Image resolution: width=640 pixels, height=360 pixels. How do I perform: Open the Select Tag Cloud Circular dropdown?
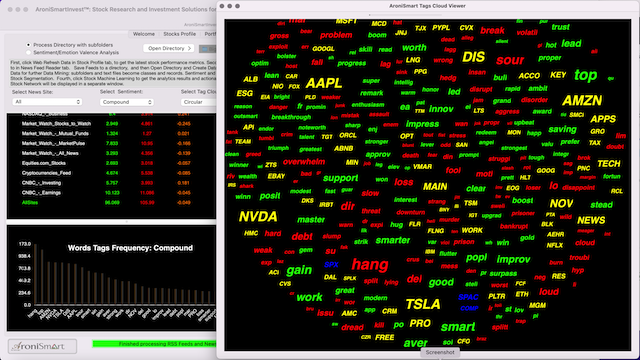point(198,102)
